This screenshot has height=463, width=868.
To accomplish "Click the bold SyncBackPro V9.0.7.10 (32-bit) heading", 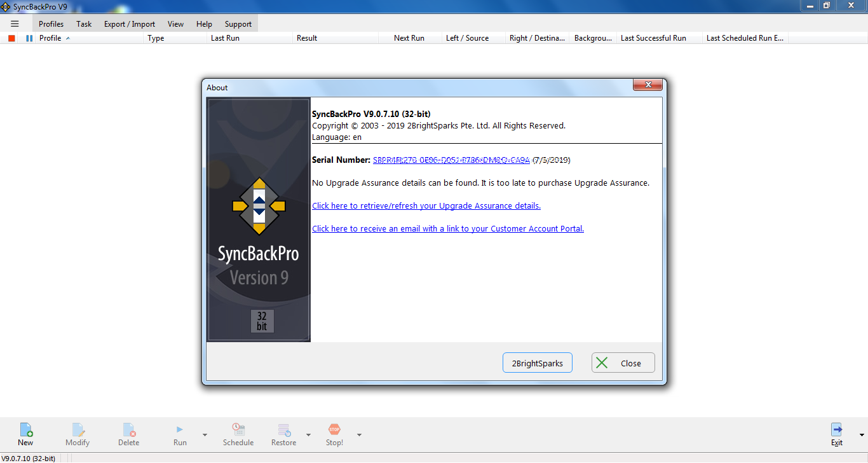I will click(371, 114).
